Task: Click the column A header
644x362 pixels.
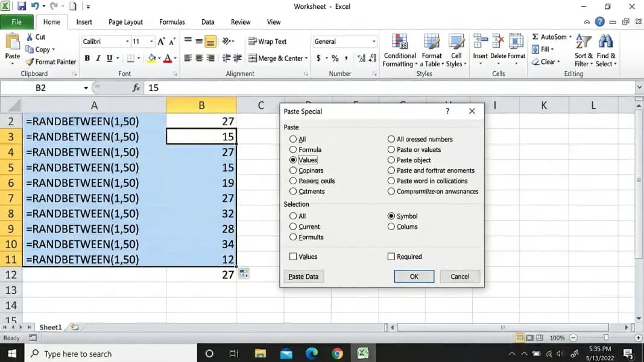Action: (94, 105)
